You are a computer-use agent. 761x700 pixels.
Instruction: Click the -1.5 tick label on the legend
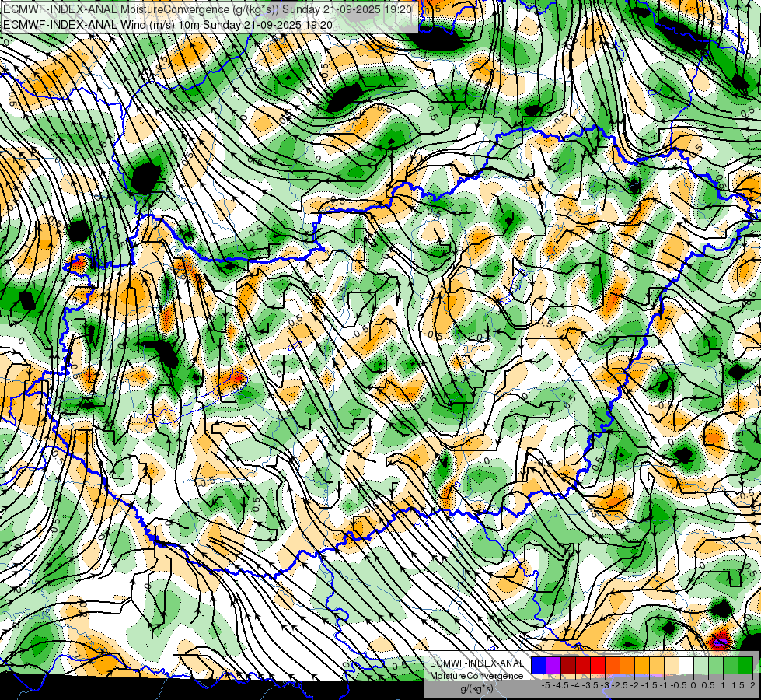click(x=649, y=685)
